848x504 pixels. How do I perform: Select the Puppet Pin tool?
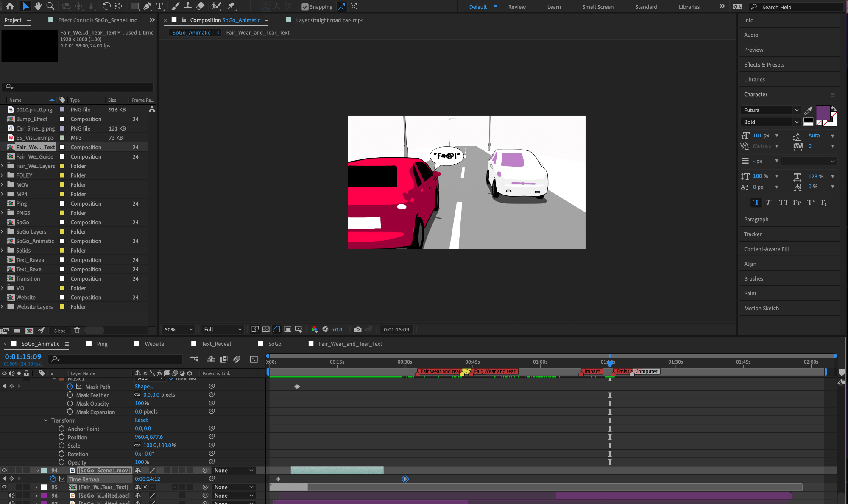pyautogui.click(x=231, y=6)
